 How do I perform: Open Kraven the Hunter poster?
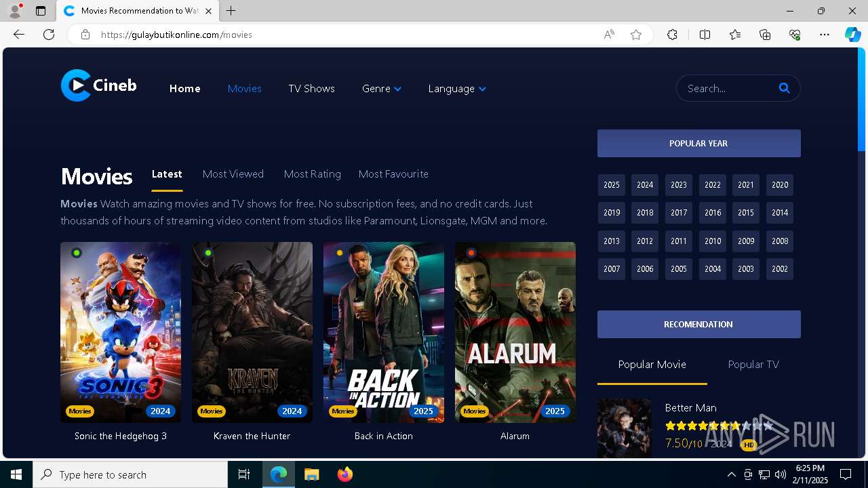coord(252,332)
